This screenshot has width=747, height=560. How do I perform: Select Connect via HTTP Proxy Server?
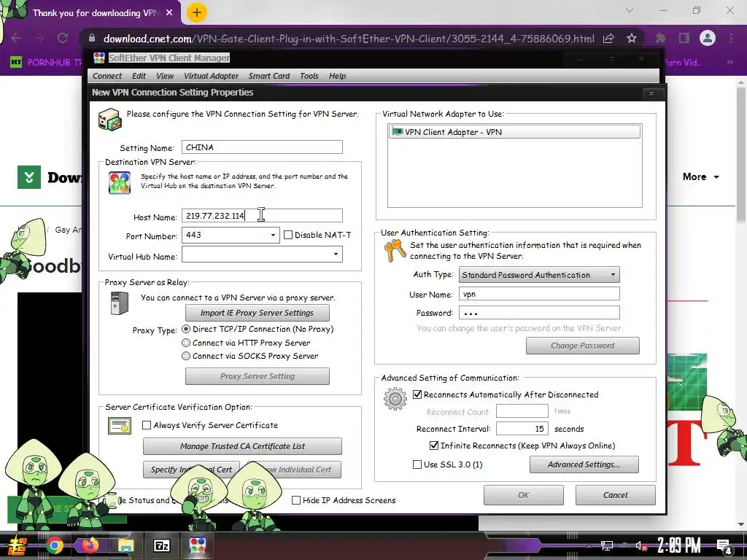(186, 343)
